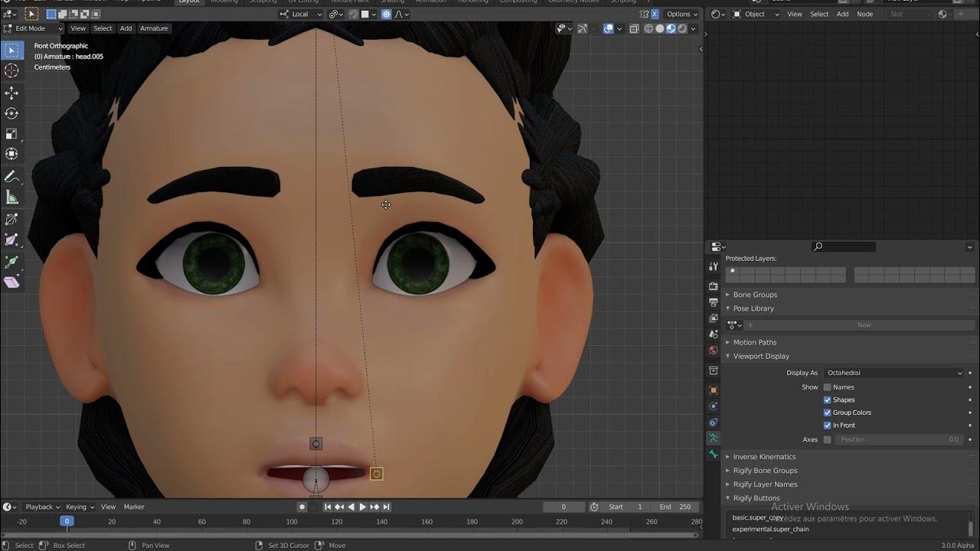
Task: Switch viewport to wireframe shading
Action: coord(649,28)
